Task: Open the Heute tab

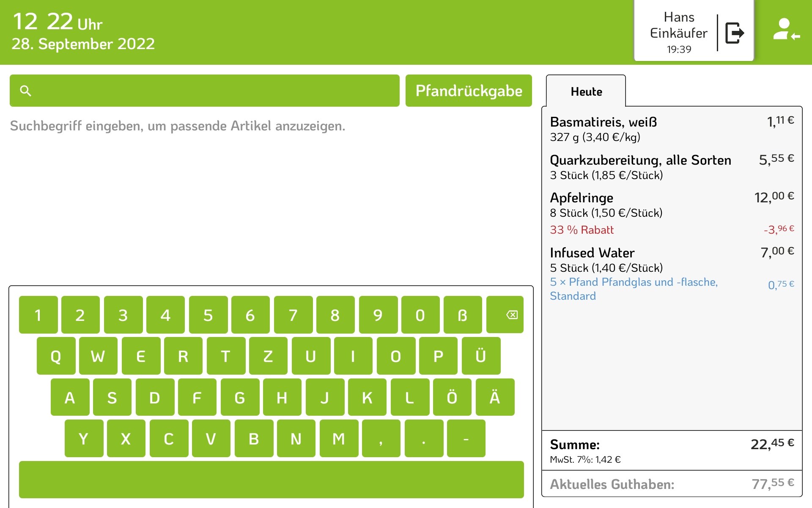Action: [586, 91]
